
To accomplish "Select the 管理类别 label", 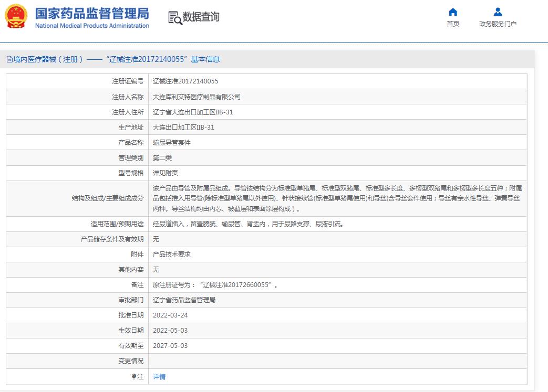I will pos(131,158).
